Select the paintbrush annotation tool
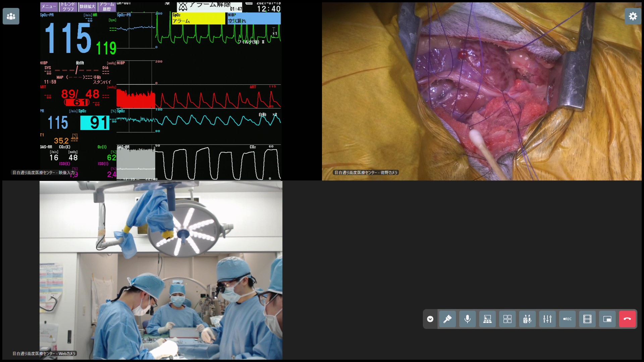Screen dimensions: 644x362 click(x=447, y=319)
